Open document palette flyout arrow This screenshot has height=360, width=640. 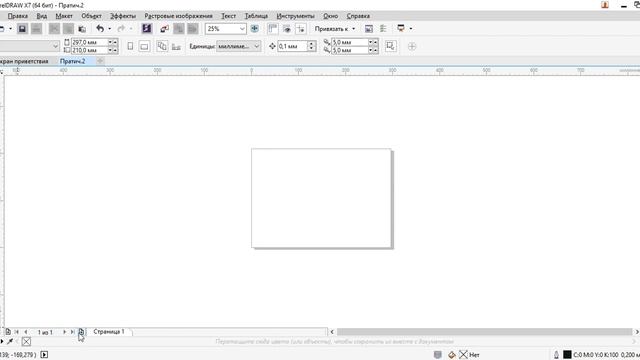pos(2,341)
